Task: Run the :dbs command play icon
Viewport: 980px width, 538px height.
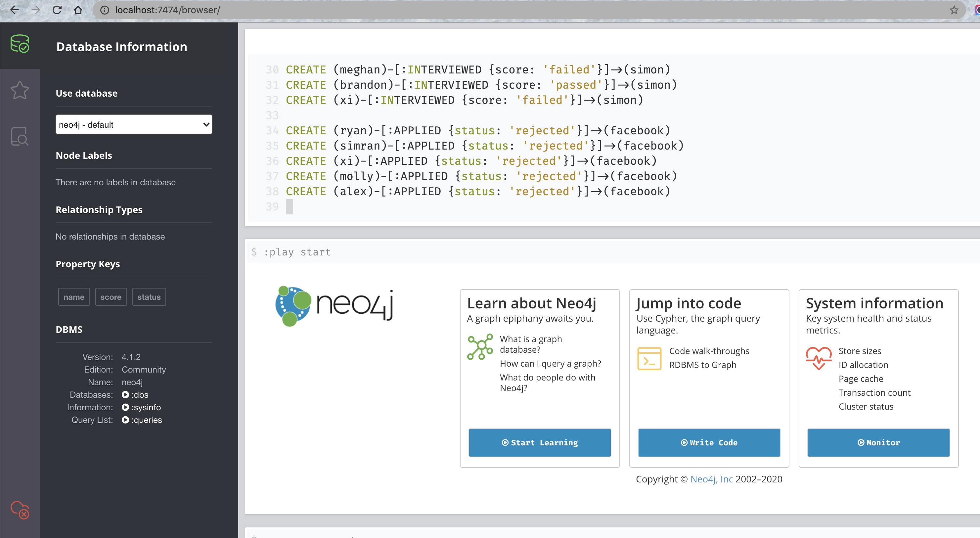Action: click(x=125, y=394)
